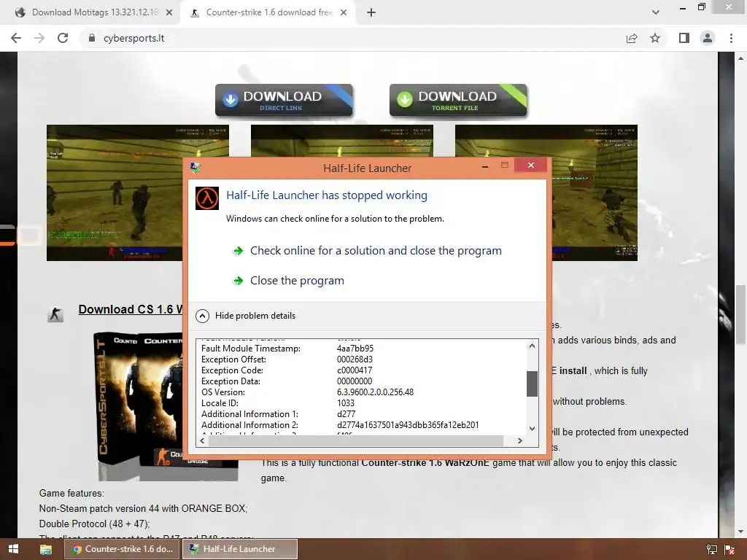This screenshot has width=747, height=560.
Task: Click Half-Life Launcher taskbar item
Action: [239, 549]
